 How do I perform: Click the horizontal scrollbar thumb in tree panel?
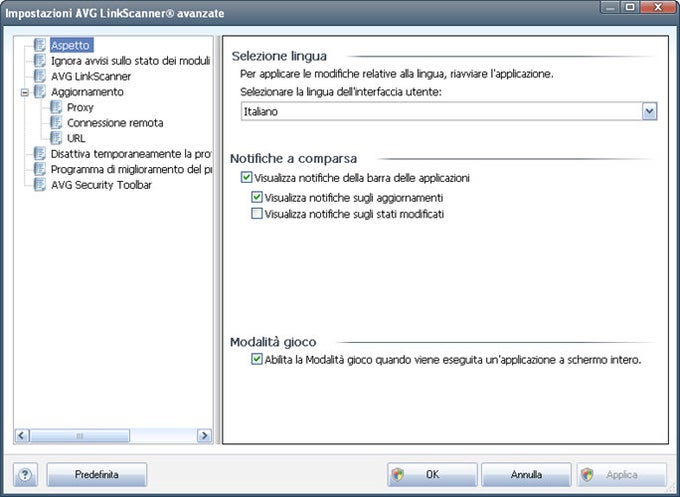coord(80,435)
